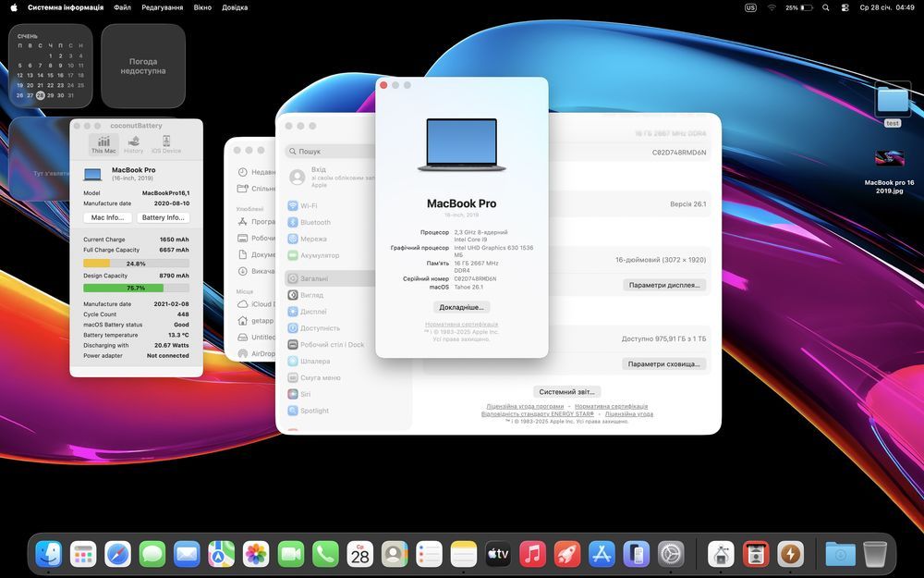Viewport: 924px width, 578px height.
Task: Open Notes from the Dock
Action: click(464, 554)
